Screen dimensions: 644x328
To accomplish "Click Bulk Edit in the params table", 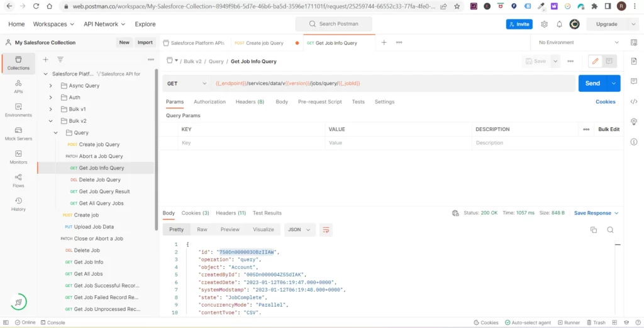I will point(609,129).
